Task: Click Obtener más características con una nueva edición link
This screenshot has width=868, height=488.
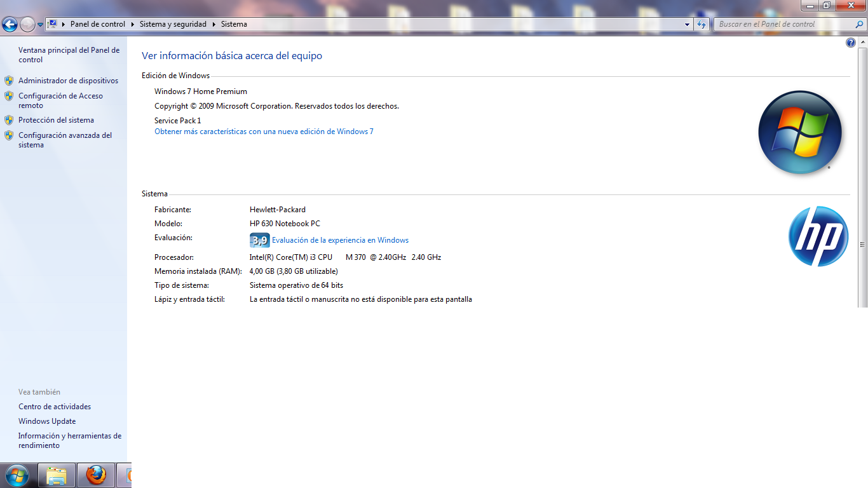Action: (264, 132)
